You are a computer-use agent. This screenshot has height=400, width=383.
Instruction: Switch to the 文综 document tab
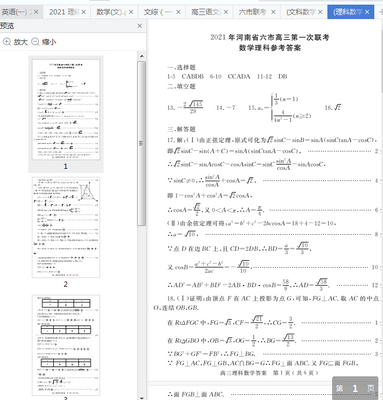(x=161, y=12)
